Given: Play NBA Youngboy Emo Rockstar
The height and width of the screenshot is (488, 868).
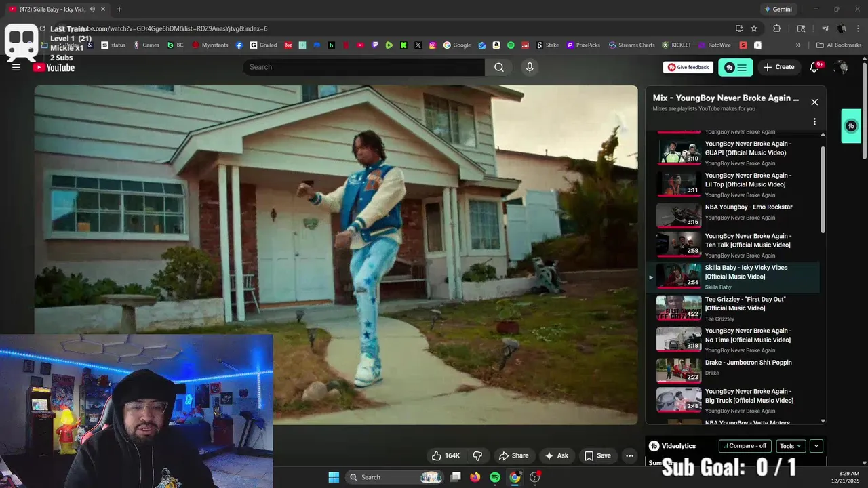Looking at the screenshot, I should coord(737,216).
